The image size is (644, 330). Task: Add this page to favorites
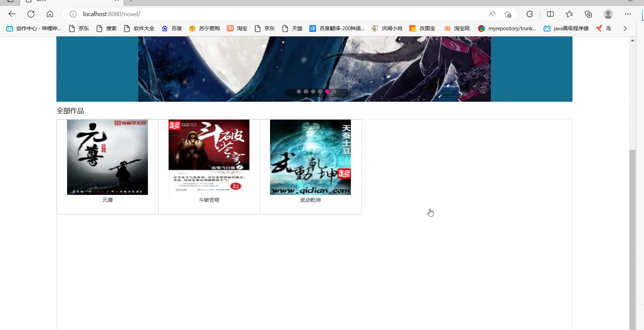point(507,14)
